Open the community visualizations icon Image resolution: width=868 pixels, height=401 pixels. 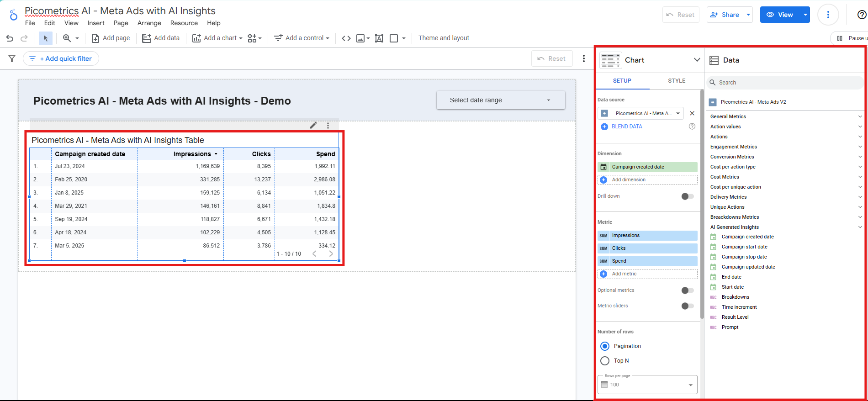[254, 38]
